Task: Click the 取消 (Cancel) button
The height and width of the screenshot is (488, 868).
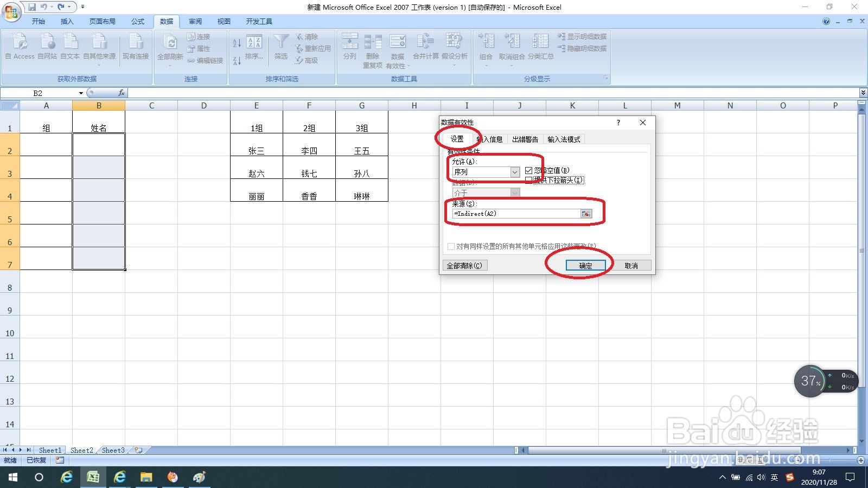Action: [x=631, y=266]
